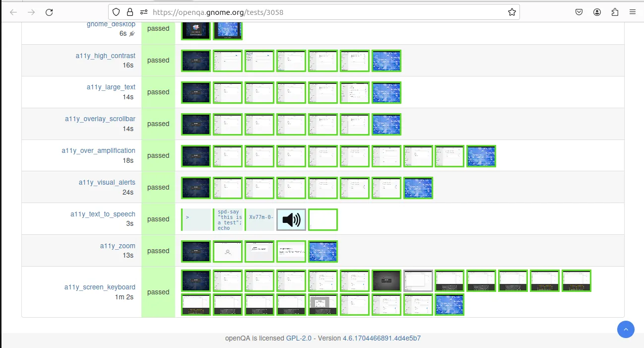Bookmark this page with the star icon
644x348 pixels.
[512, 12]
